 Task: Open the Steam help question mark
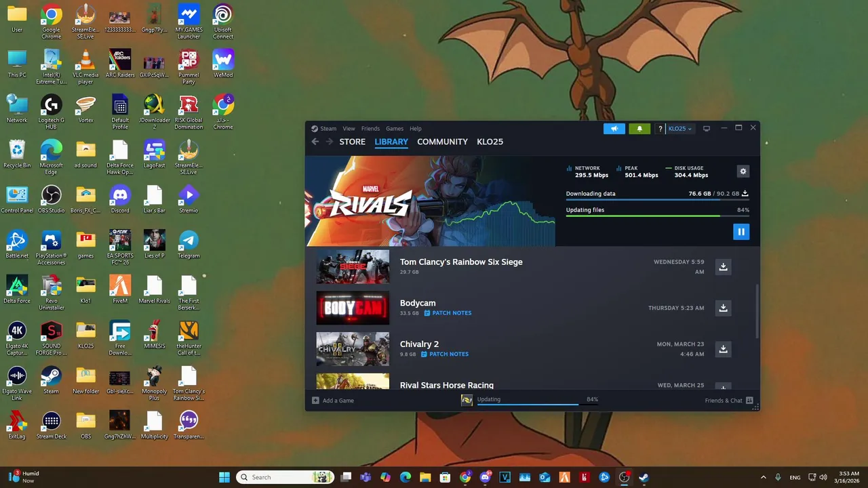(x=660, y=129)
